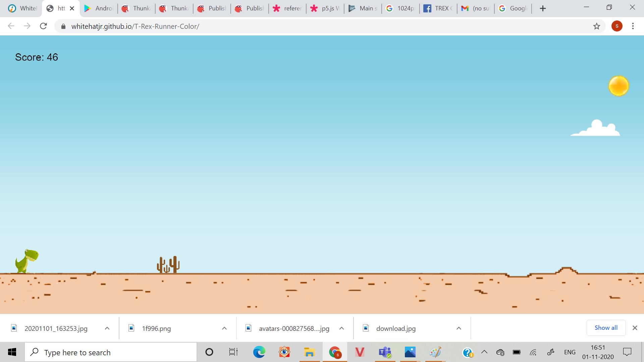The image size is (644, 362).
Task: Open downloaded file 20201101_163253.jpg
Action: pyautogui.click(x=56, y=328)
